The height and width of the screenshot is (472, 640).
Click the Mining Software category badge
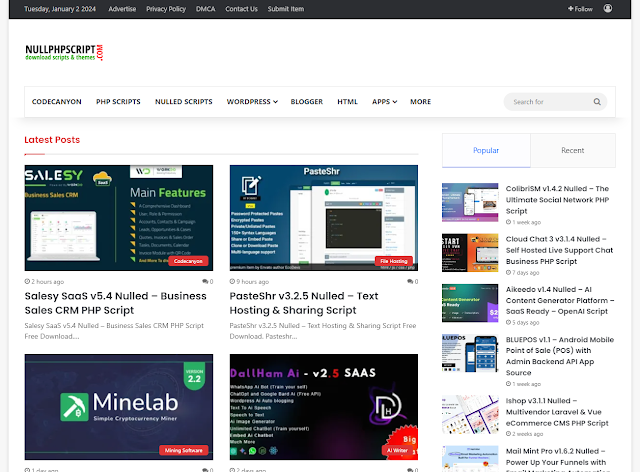pyautogui.click(x=184, y=450)
